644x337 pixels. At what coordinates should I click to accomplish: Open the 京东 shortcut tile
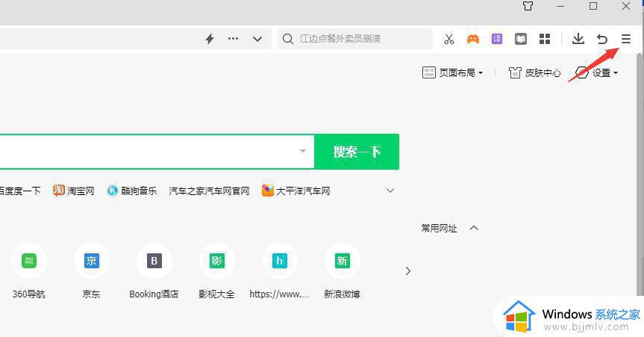[91, 271]
